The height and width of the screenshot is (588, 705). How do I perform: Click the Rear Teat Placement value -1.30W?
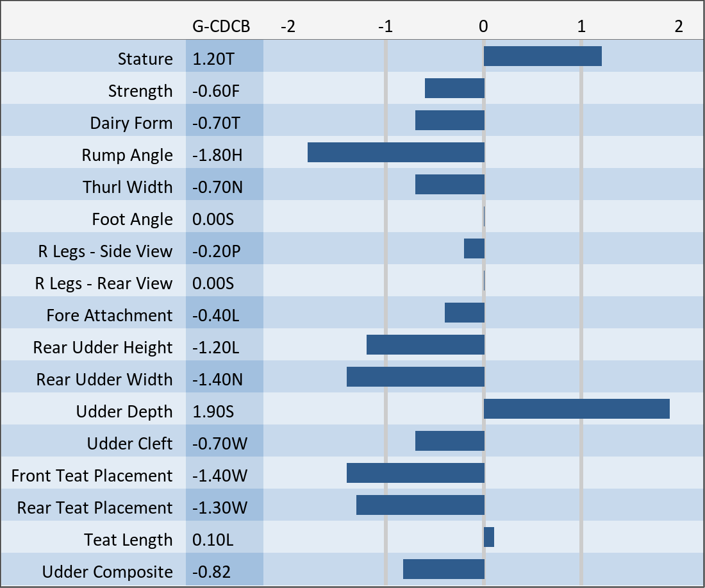(x=219, y=508)
